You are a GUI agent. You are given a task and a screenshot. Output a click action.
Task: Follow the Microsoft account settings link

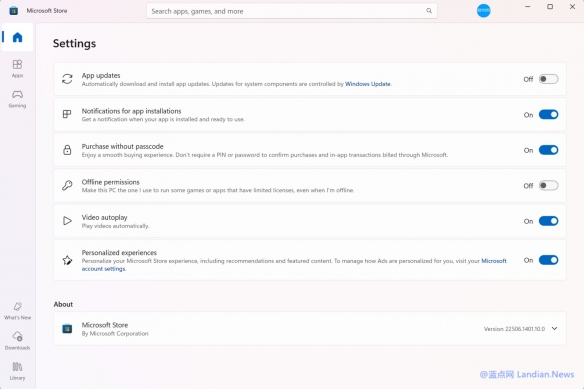coord(294,265)
